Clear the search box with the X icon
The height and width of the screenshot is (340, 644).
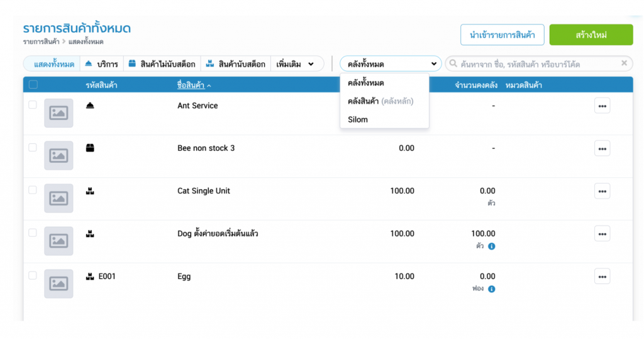(624, 63)
